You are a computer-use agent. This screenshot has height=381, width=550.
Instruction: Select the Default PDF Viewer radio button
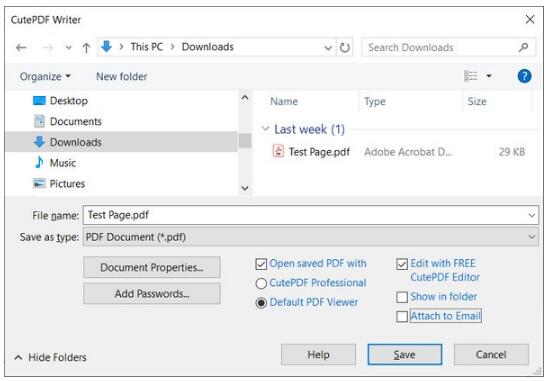click(261, 302)
